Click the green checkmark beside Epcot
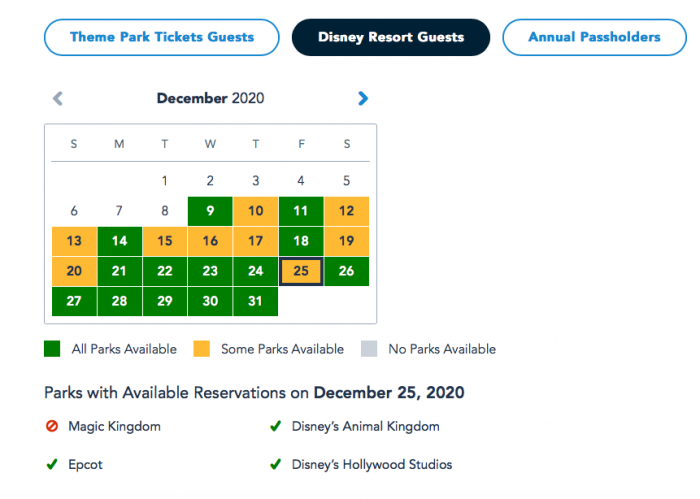 pos(51,464)
